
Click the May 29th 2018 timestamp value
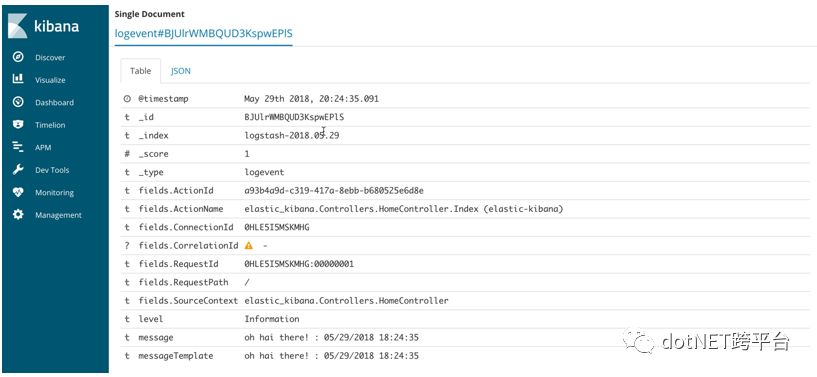click(x=312, y=98)
